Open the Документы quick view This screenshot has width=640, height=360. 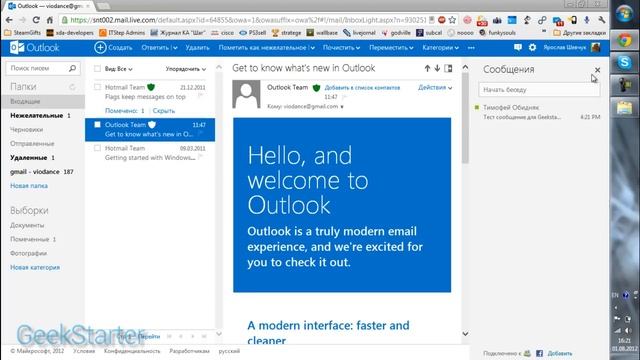point(27,225)
